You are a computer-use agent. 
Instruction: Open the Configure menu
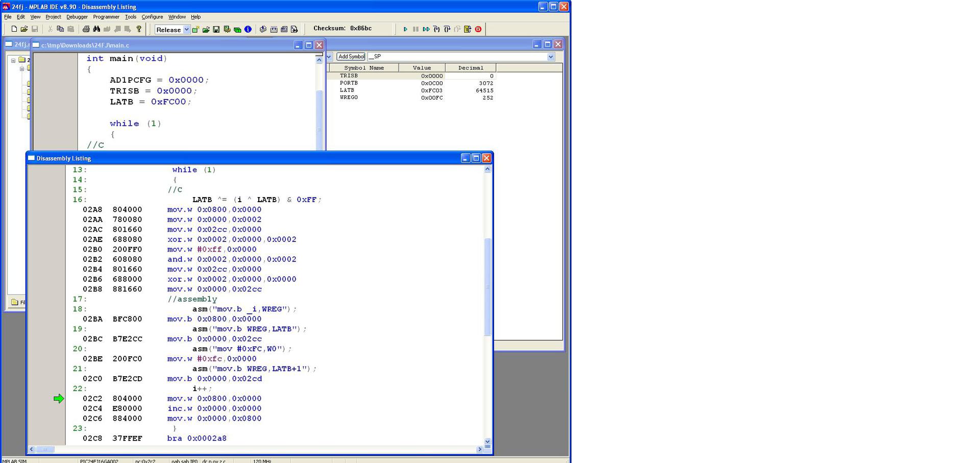coord(152,17)
